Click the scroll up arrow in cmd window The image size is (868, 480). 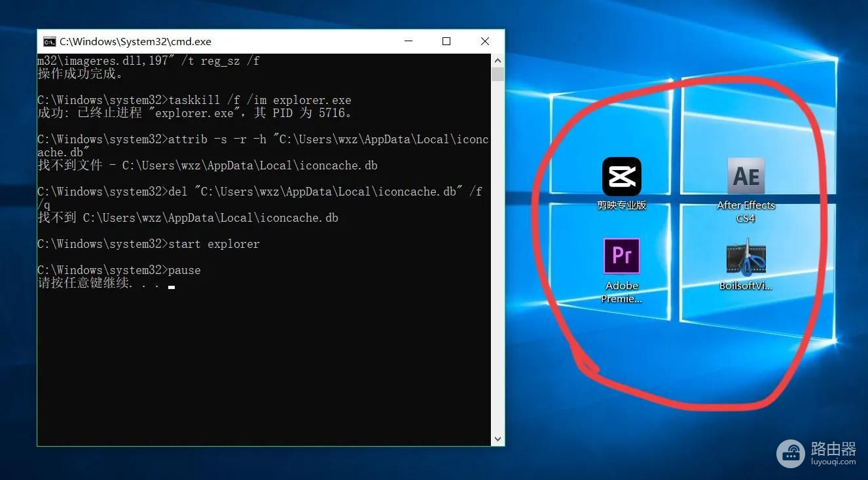point(497,60)
